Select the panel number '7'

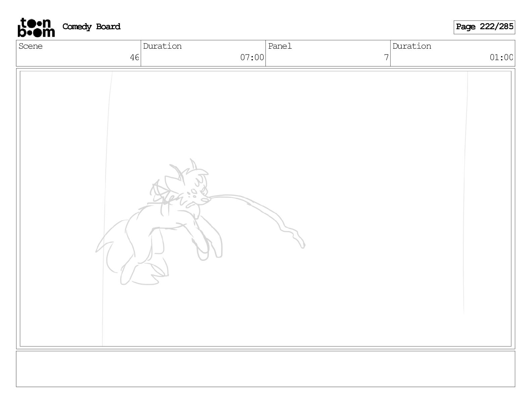tap(386, 57)
